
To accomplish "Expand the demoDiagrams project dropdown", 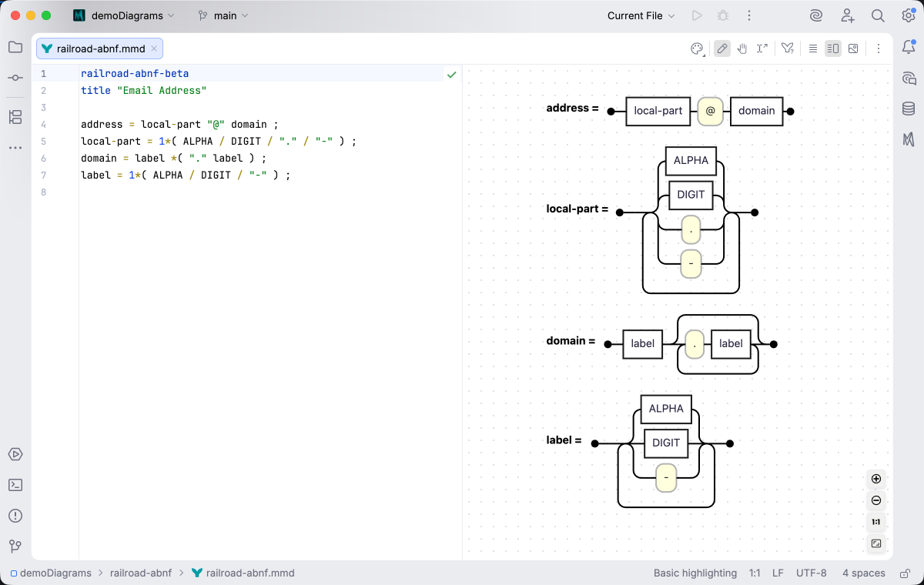I will 124,15.
